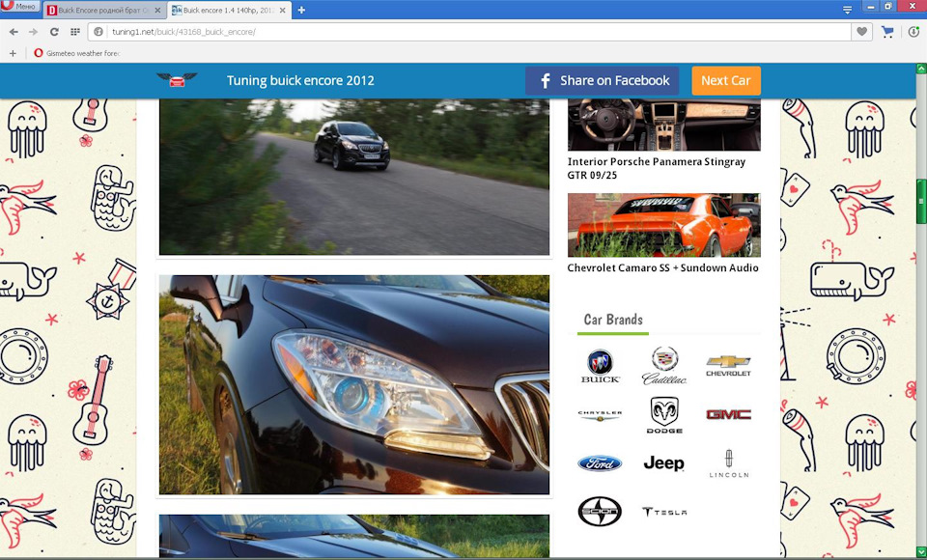Select the Tesla brand logo

[664, 512]
